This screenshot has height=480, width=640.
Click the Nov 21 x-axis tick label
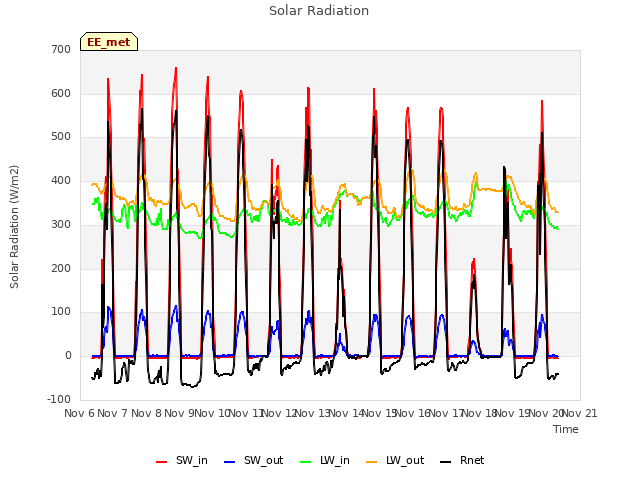pyautogui.click(x=580, y=413)
